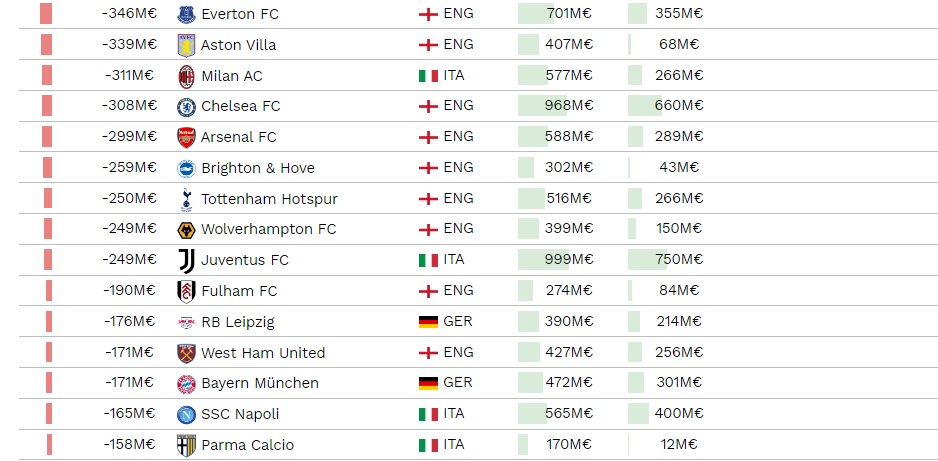Click the Arsenal FC club crest
938x461 pixels.
[186, 138]
